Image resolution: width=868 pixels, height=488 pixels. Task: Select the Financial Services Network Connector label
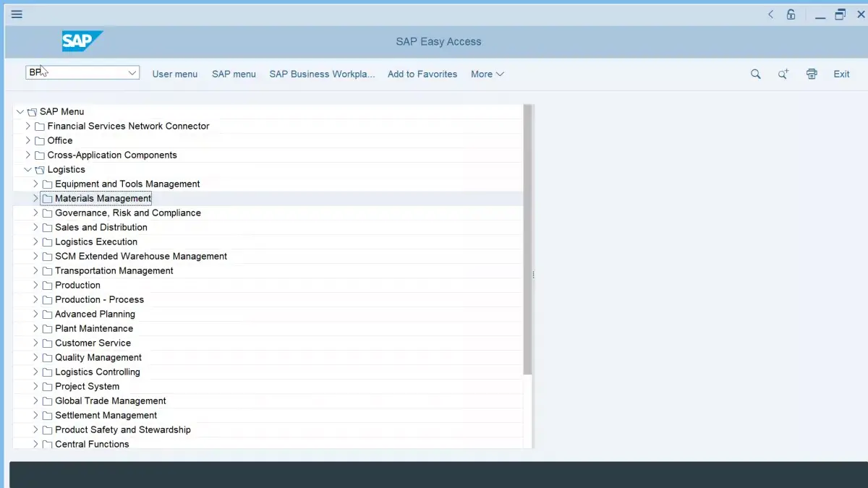coord(129,126)
